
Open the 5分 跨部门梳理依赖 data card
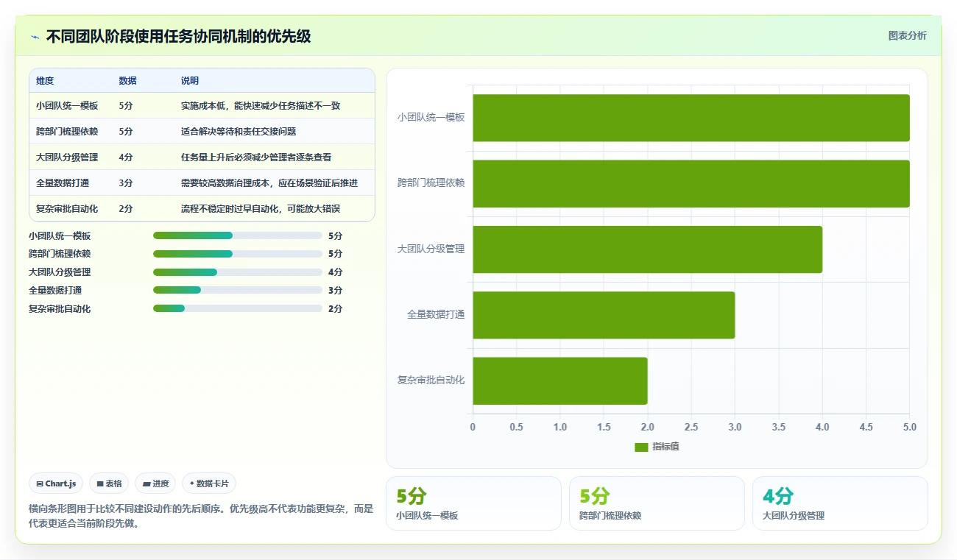coord(657,503)
